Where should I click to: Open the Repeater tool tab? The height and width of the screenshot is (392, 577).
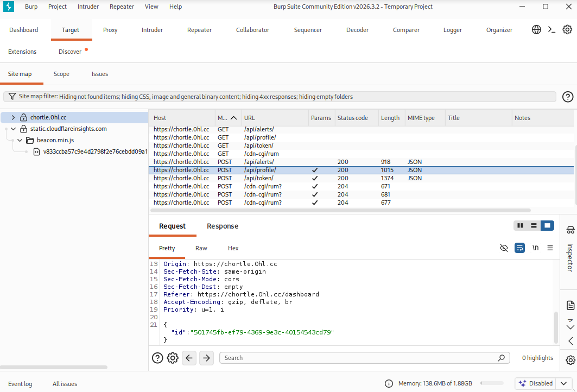point(199,30)
